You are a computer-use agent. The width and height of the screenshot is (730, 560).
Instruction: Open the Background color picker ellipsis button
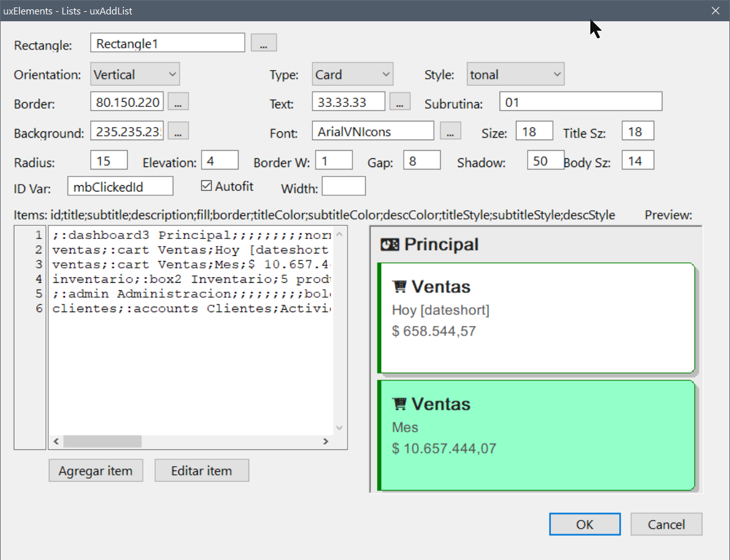click(x=178, y=131)
